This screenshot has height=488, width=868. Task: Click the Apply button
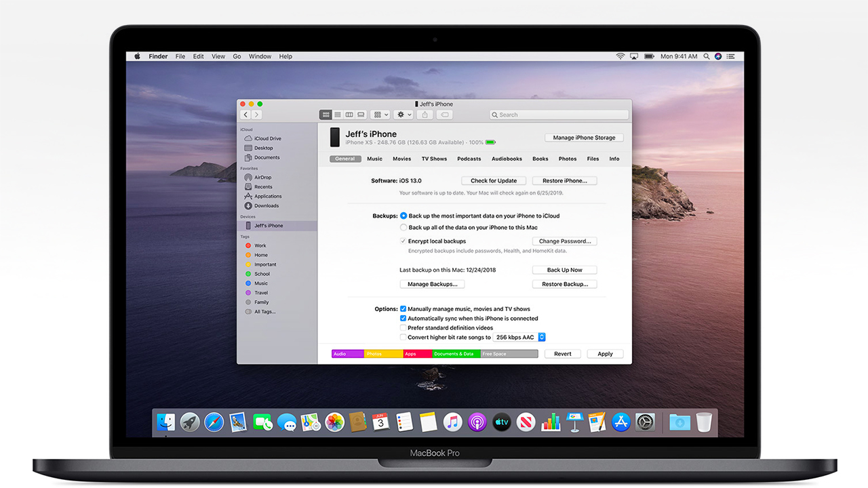click(x=605, y=354)
